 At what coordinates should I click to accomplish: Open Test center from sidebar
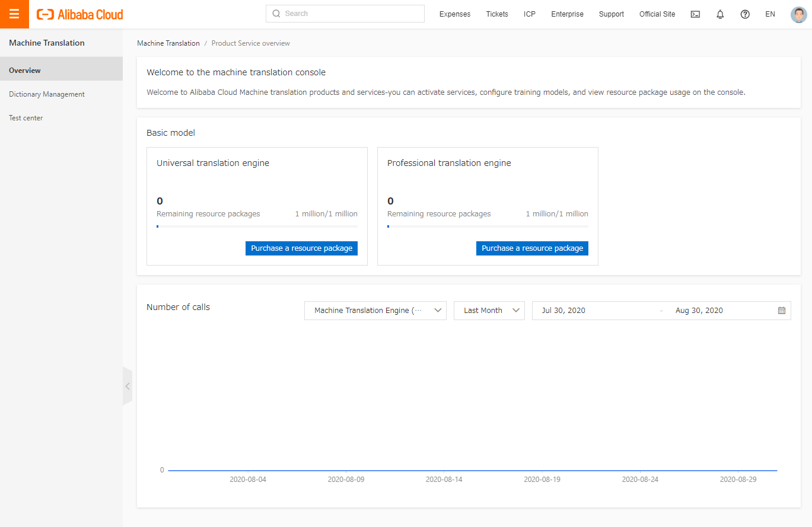point(26,118)
